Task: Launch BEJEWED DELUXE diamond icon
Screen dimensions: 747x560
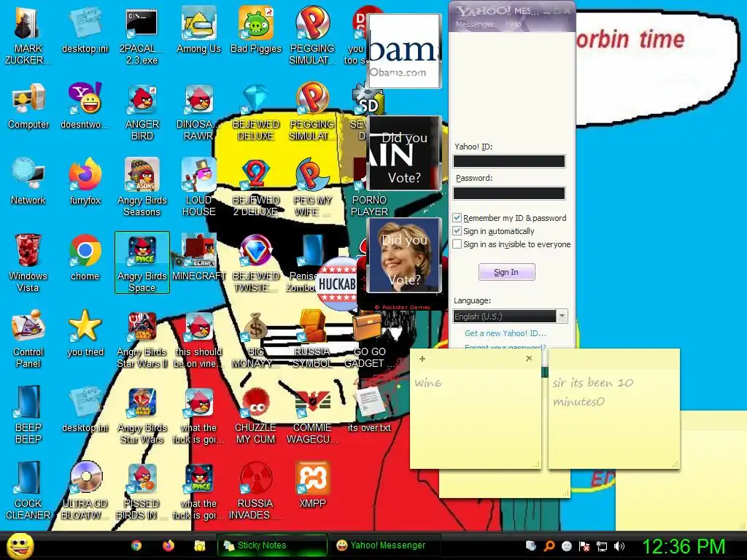Action: tap(256, 112)
